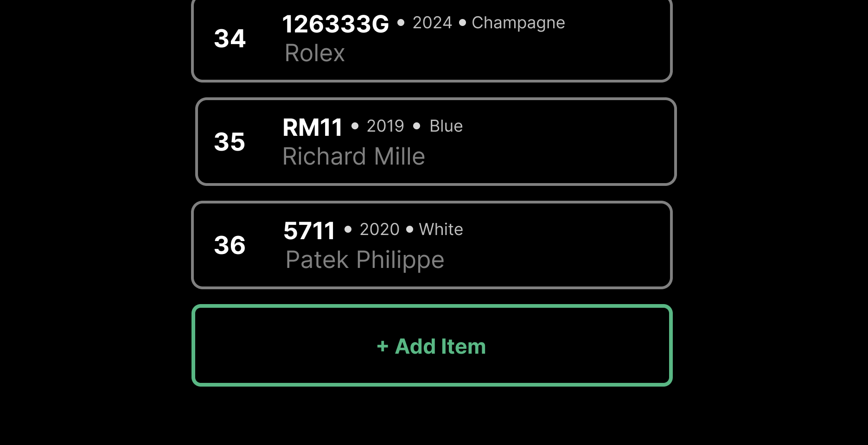This screenshot has width=868, height=445.
Task: Click the White color label
Action: (x=441, y=229)
